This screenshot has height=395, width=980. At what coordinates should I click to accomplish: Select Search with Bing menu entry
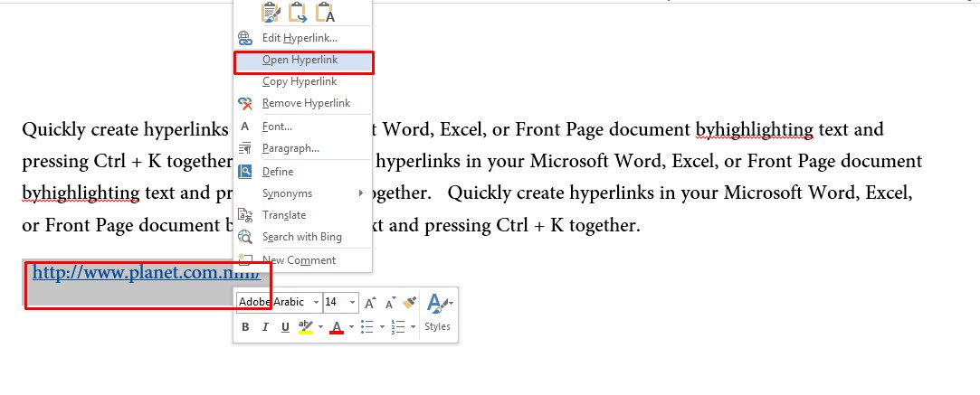point(303,237)
